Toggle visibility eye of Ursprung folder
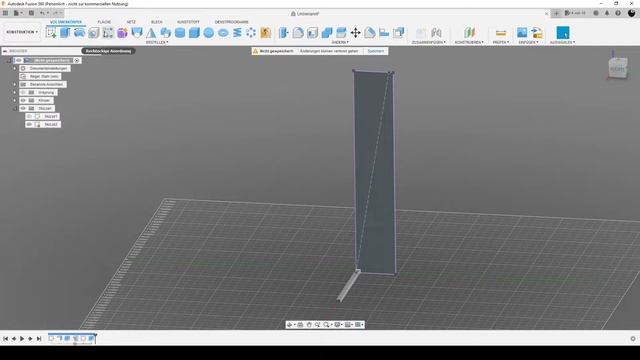 23,93
